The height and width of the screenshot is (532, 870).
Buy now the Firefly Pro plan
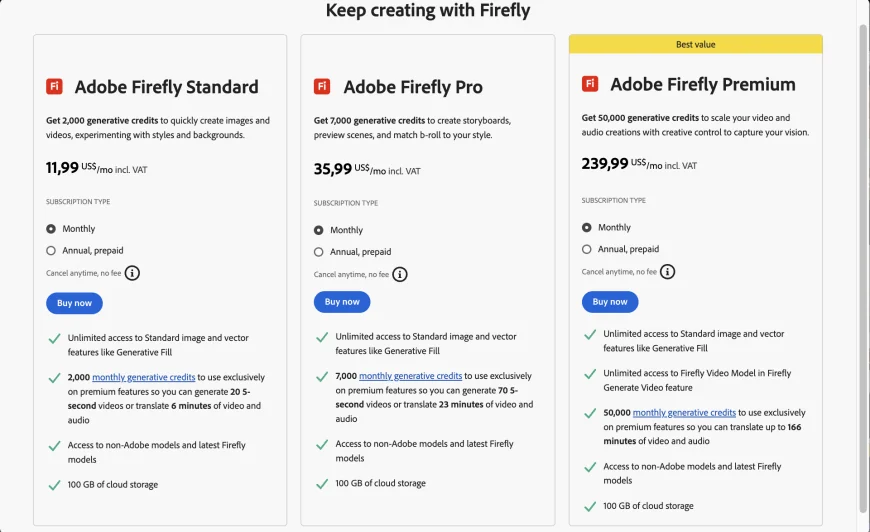click(342, 302)
